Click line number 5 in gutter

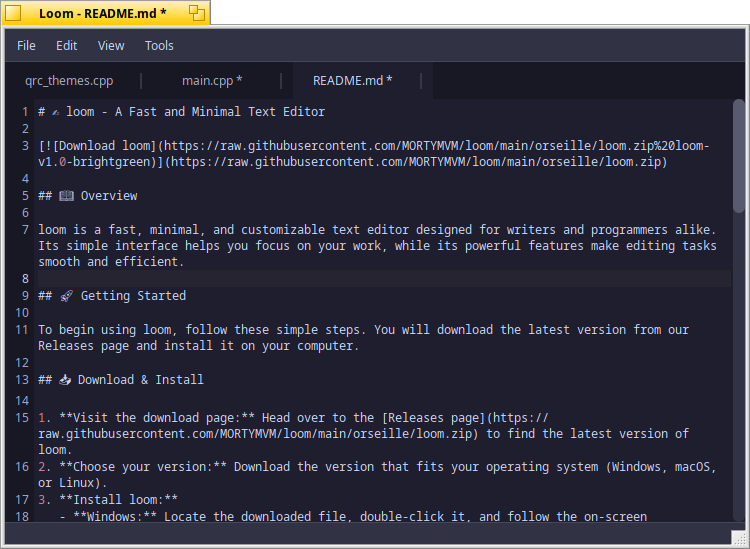point(25,196)
